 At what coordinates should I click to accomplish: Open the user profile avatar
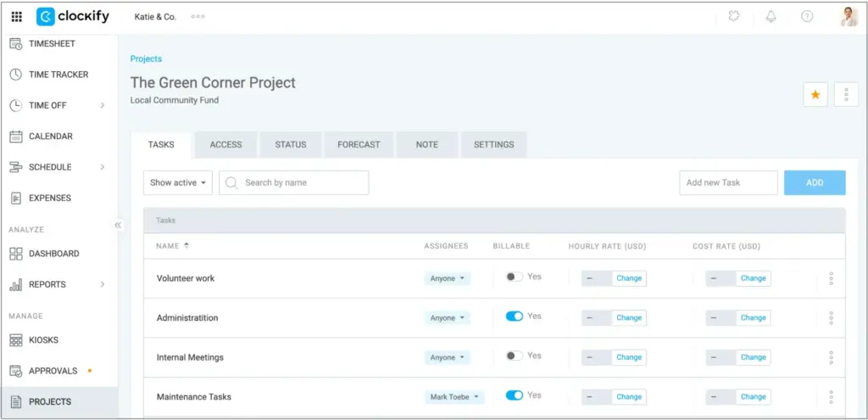coord(849,17)
